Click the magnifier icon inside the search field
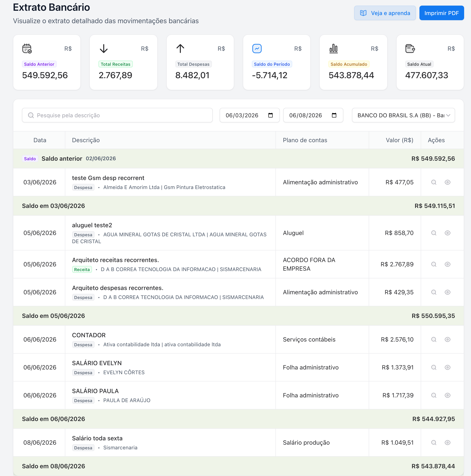 click(x=31, y=115)
